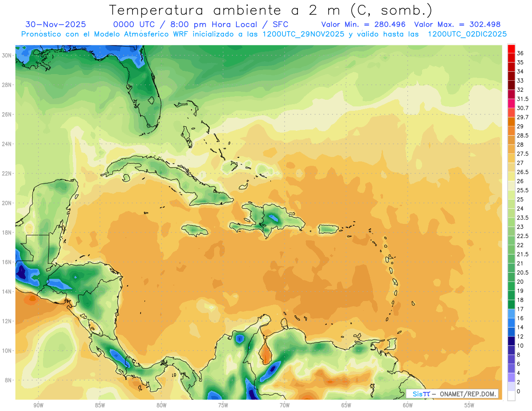Click the '21.5' legend value
Image resolution: width=532 pixels, height=411 pixels.
523,254
